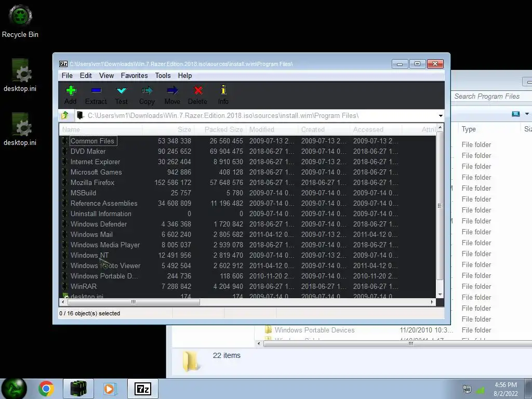Select the WinRAR folder
Viewport: 532px width, 399px height.
tap(248, 286)
